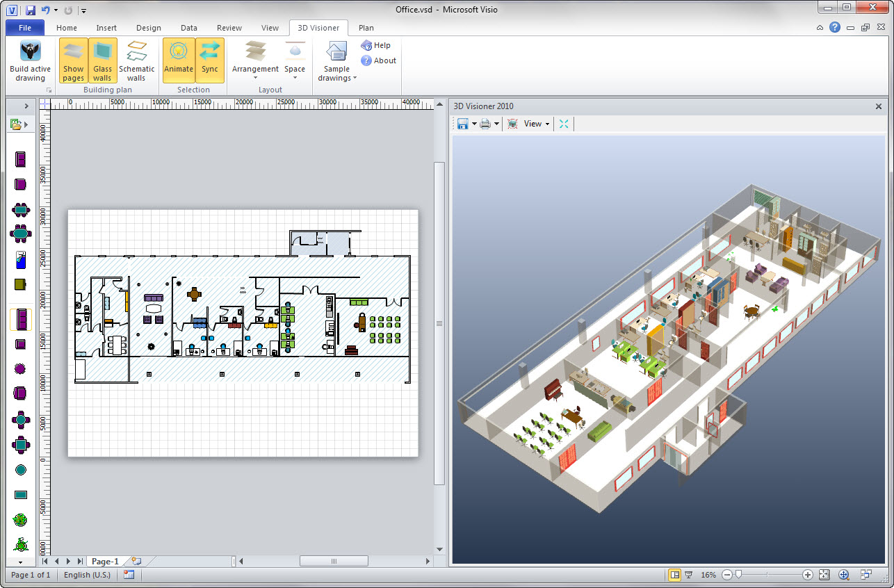
Task: Click the Save icon in Quick Access Toolbar
Action: coord(30,10)
